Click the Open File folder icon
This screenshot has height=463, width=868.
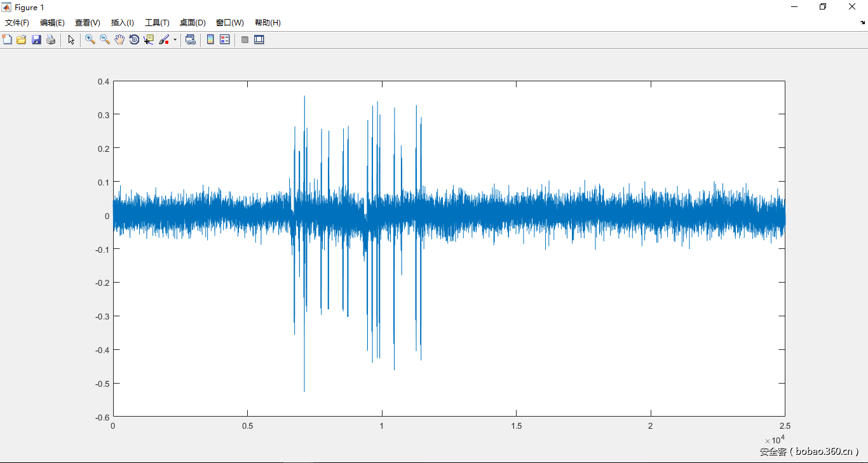coord(21,39)
